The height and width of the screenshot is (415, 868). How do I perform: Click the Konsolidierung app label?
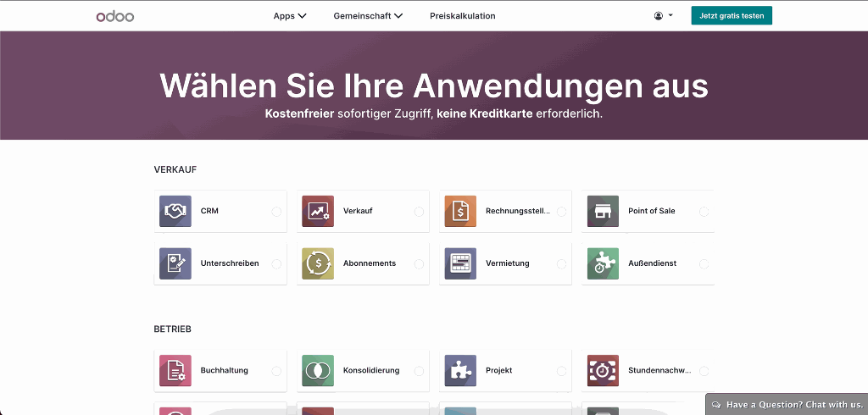371,371
